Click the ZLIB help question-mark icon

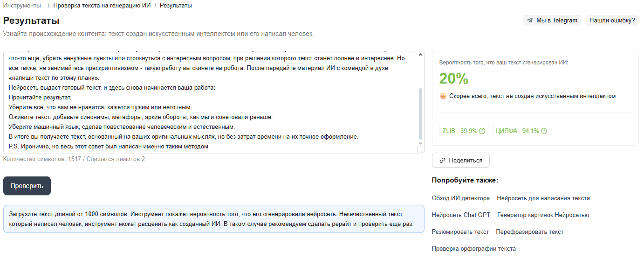coord(482,131)
